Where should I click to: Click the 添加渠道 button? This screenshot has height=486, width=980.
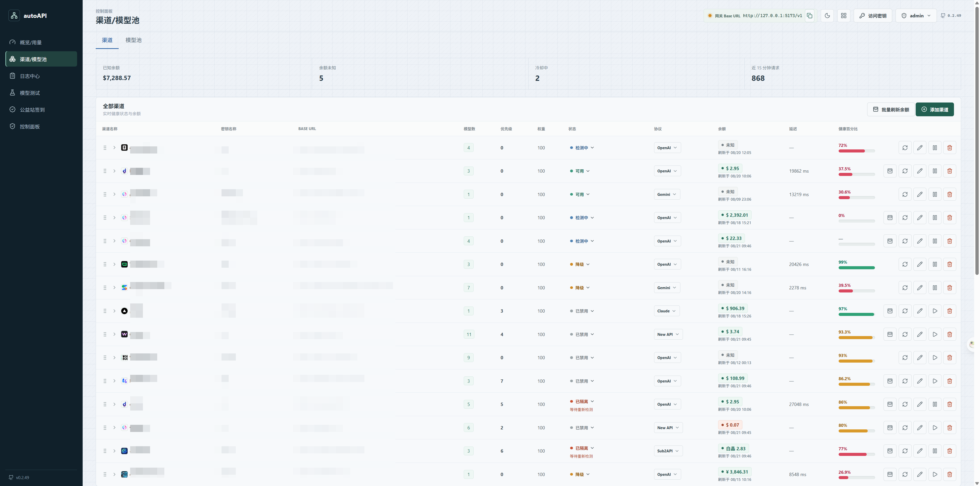934,109
